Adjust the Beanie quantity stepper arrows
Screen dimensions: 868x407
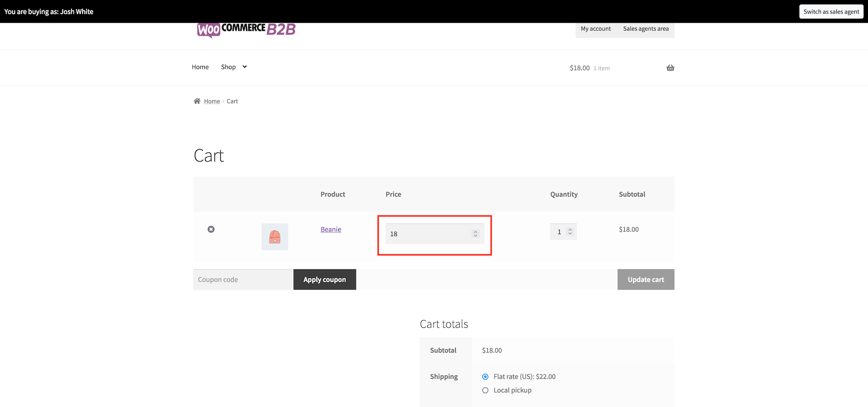tap(570, 232)
